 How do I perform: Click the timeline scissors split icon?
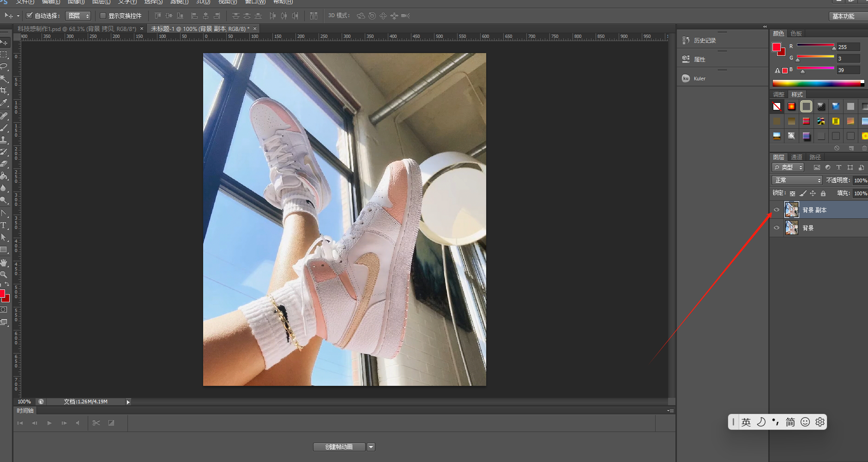96,423
